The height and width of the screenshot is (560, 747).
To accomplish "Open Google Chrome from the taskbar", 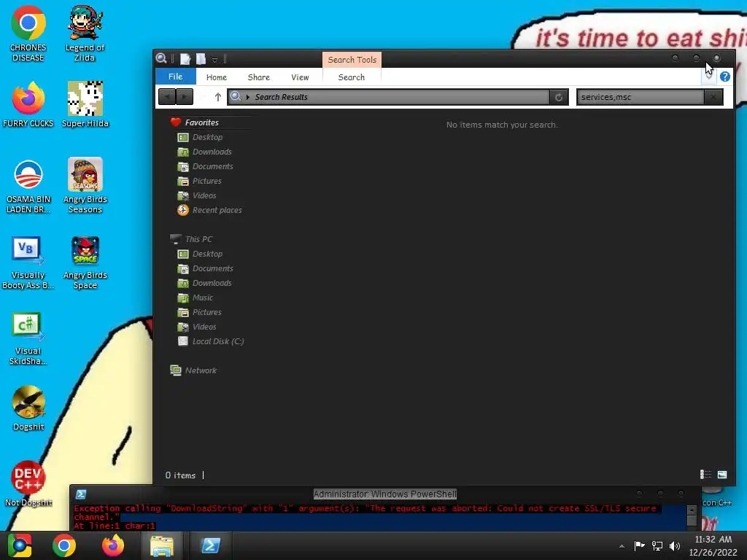I will tap(64, 545).
